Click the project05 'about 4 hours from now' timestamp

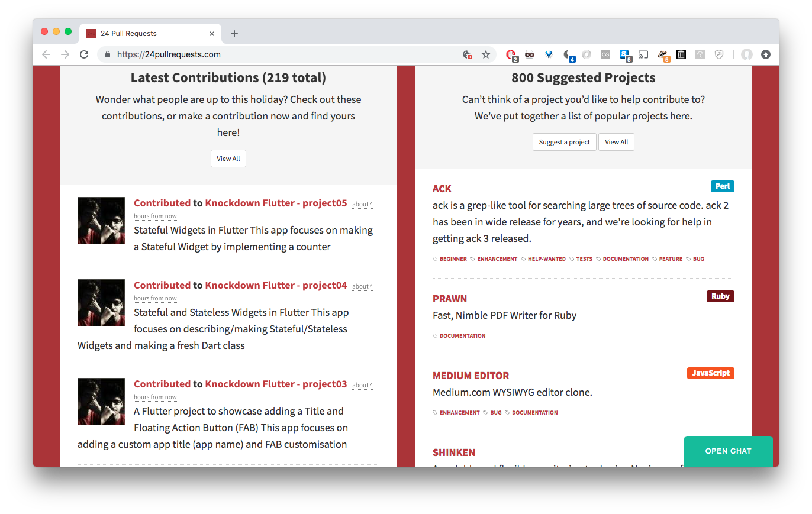coord(363,205)
